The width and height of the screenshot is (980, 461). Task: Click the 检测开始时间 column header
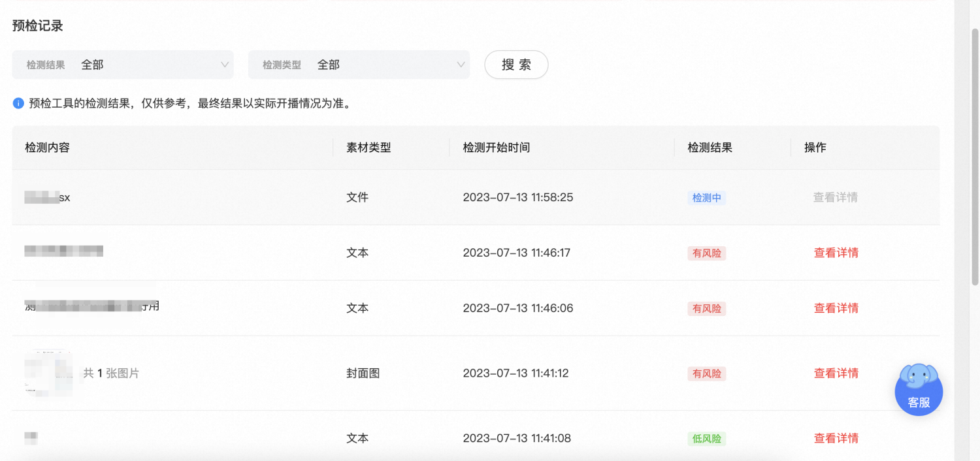(497, 148)
